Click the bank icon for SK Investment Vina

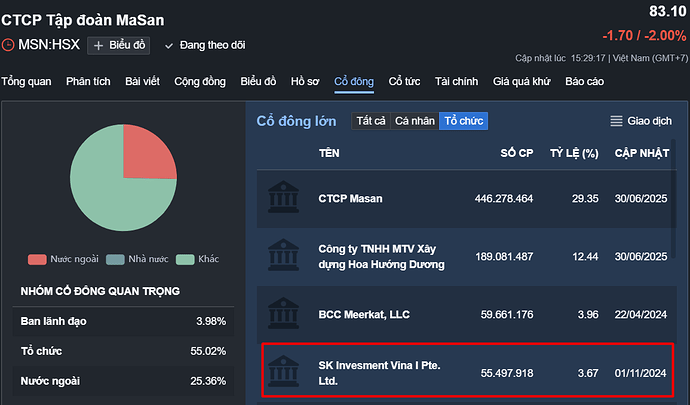287,371
